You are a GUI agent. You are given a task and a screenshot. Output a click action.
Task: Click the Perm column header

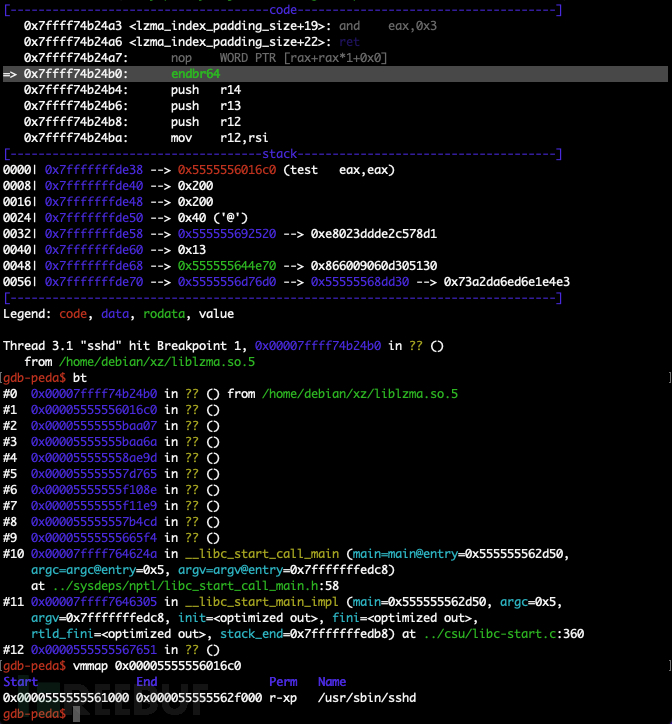284,682
